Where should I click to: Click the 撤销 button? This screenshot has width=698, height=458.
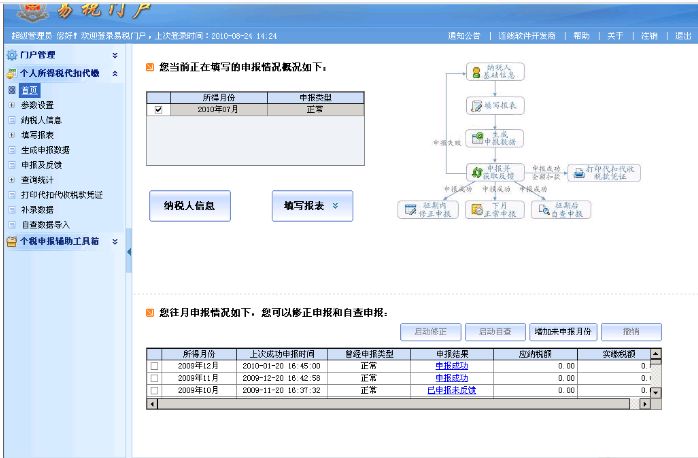(x=631, y=332)
